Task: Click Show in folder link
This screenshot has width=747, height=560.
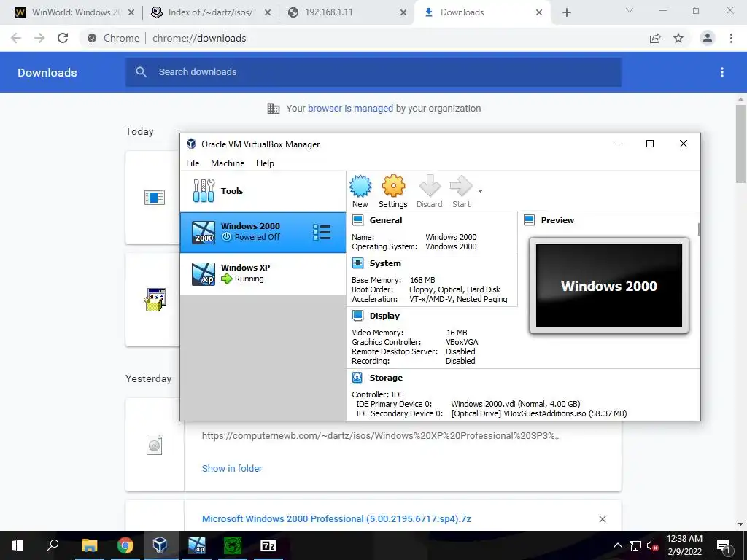Action: 232,469
